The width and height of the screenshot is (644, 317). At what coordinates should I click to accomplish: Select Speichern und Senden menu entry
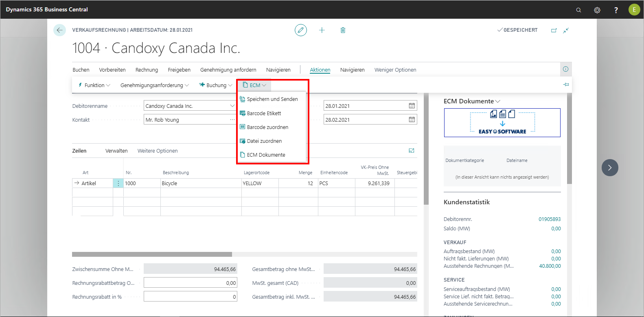[x=272, y=99]
